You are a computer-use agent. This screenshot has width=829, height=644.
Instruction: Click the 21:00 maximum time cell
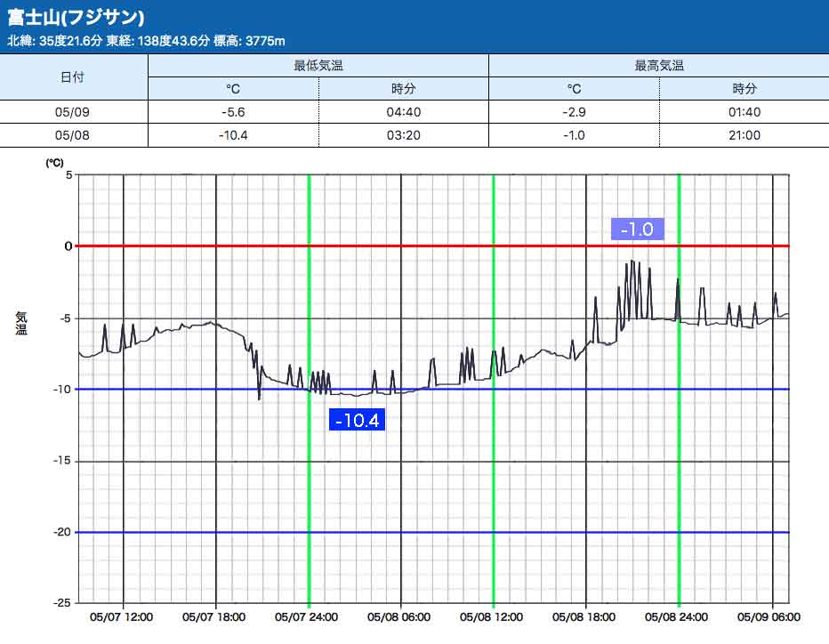[744, 135]
